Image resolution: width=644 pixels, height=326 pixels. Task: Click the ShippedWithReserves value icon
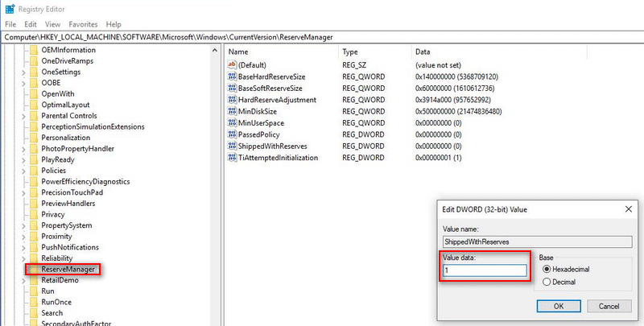click(x=232, y=146)
